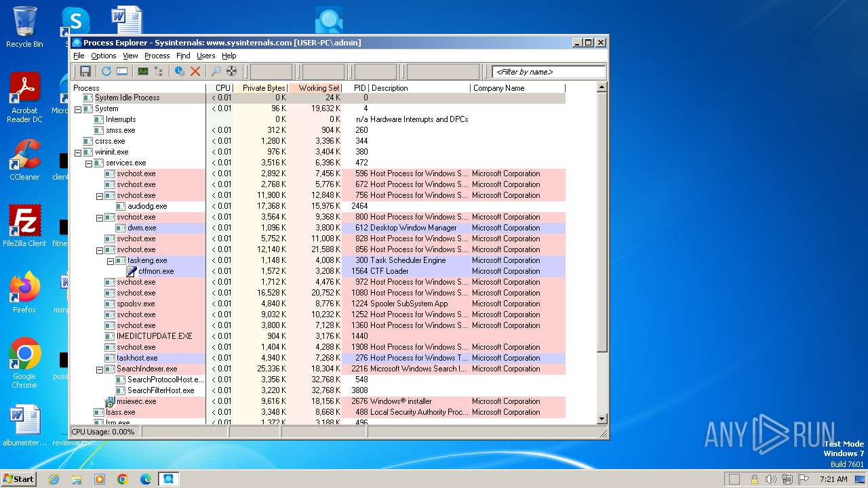Open Microsoft Edge from the taskbar
Viewport: 868px width, 488px height.
146,479
